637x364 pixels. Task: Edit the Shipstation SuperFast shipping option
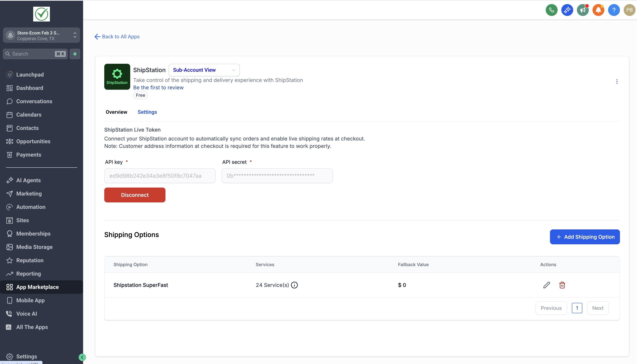tap(546, 285)
